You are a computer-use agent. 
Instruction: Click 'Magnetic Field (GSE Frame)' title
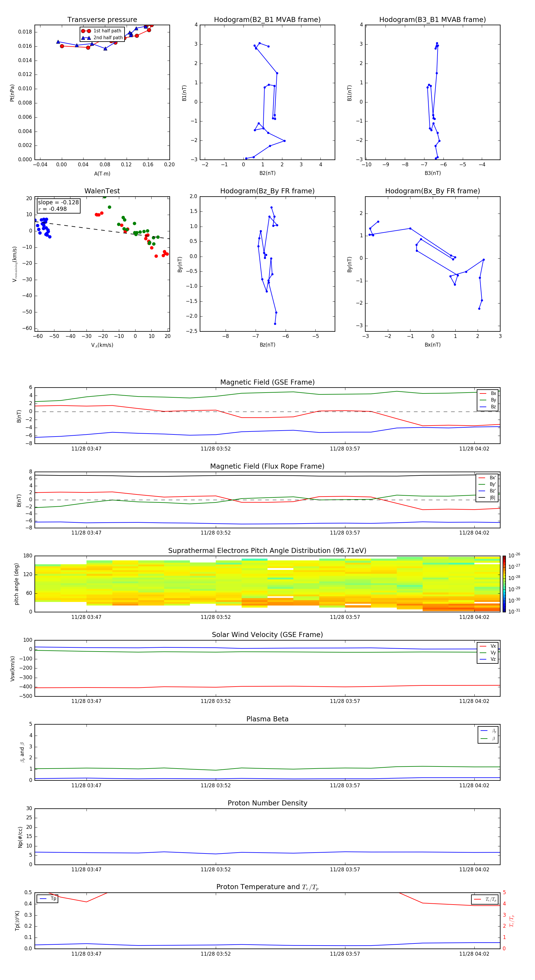click(x=267, y=382)
